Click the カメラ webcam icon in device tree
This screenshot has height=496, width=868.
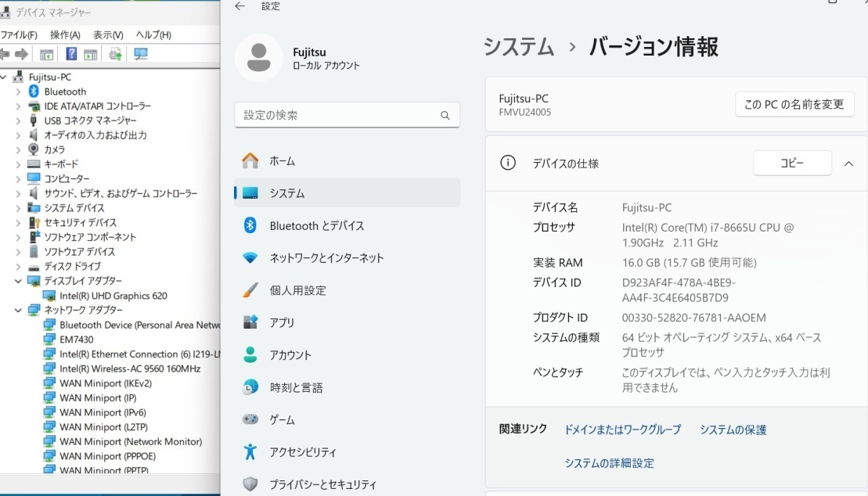pos(34,149)
